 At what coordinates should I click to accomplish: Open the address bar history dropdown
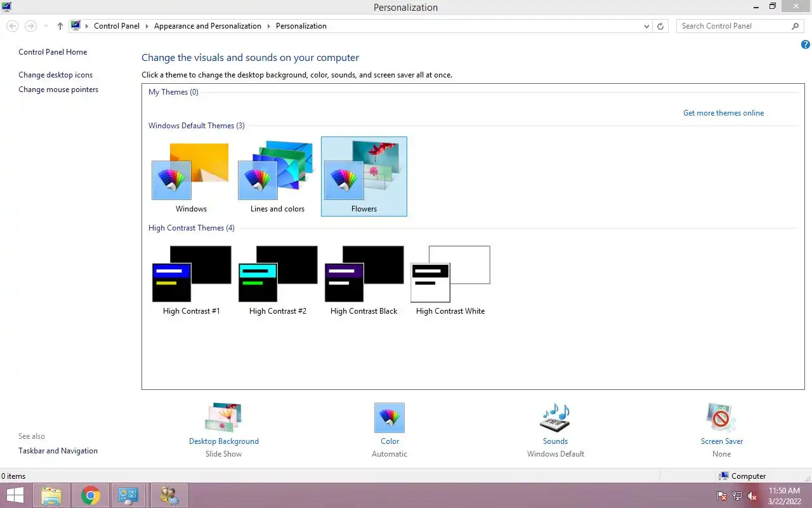(x=646, y=26)
